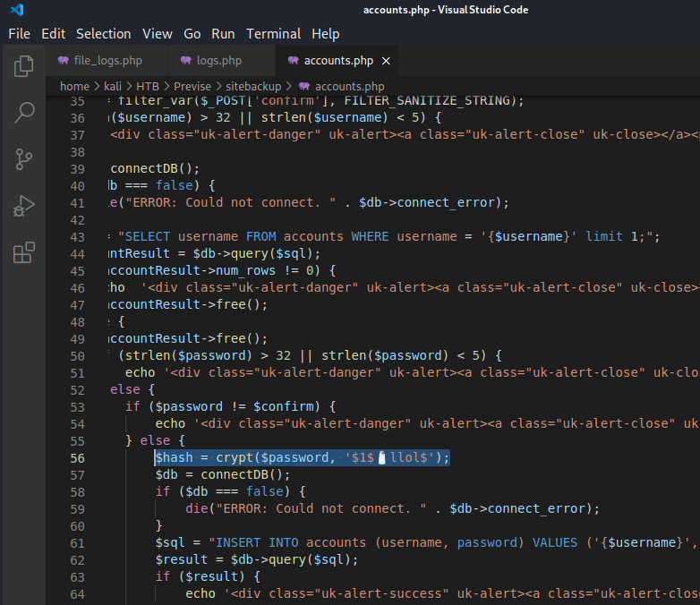Click PHP icon in breadcrumb path

click(x=304, y=87)
